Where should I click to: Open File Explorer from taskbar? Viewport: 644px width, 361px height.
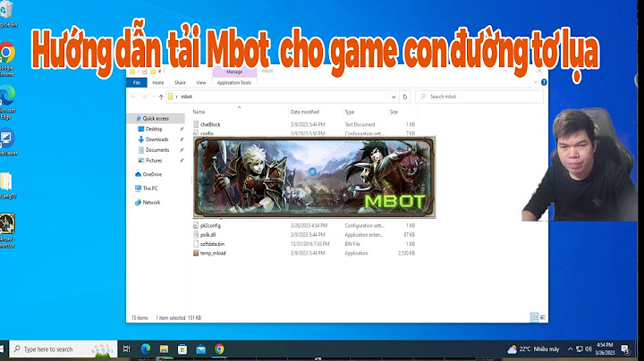[x=164, y=349]
